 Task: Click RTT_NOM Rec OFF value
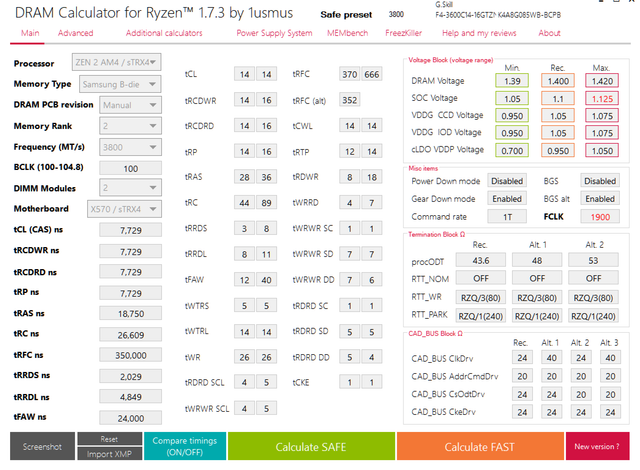[481, 278]
